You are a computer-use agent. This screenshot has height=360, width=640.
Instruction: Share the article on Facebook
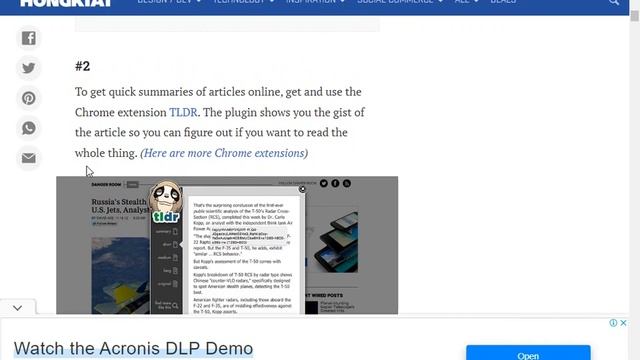[29, 38]
